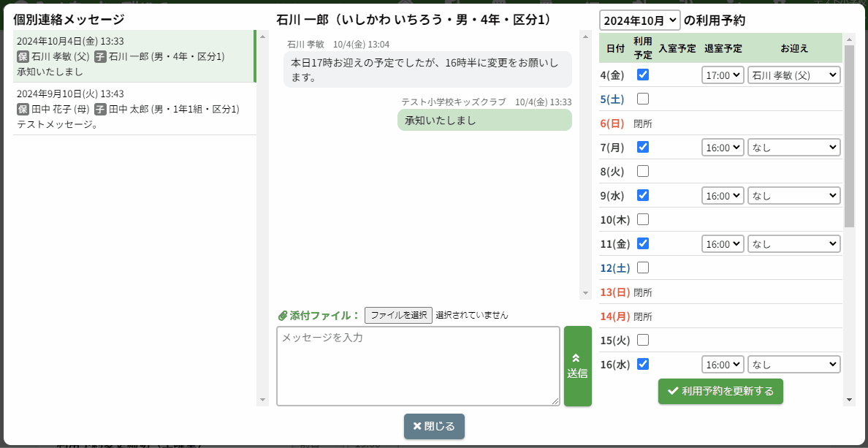The width and height of the screenshot is (868, 448).
Task: Expand pickup person dropdown for the 7th
Action: (x=793, y=147)
